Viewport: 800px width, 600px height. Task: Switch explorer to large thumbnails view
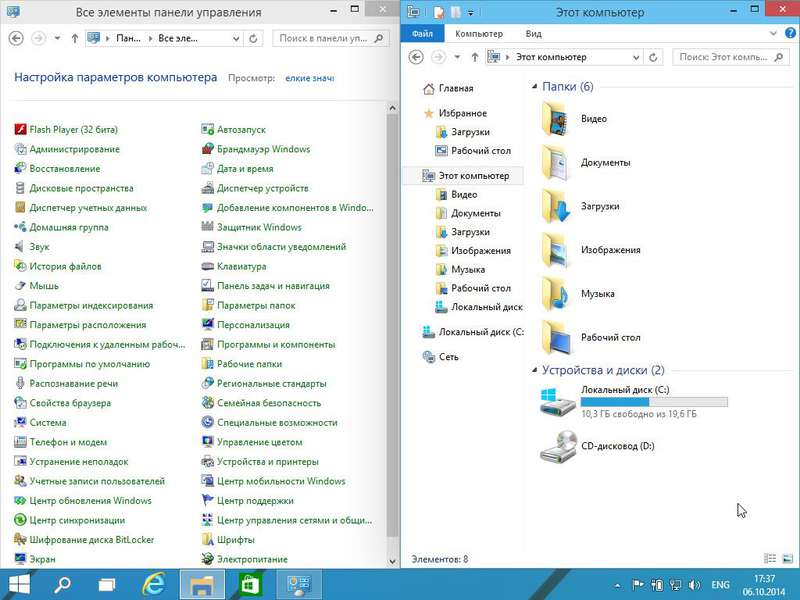coord(786,559)
